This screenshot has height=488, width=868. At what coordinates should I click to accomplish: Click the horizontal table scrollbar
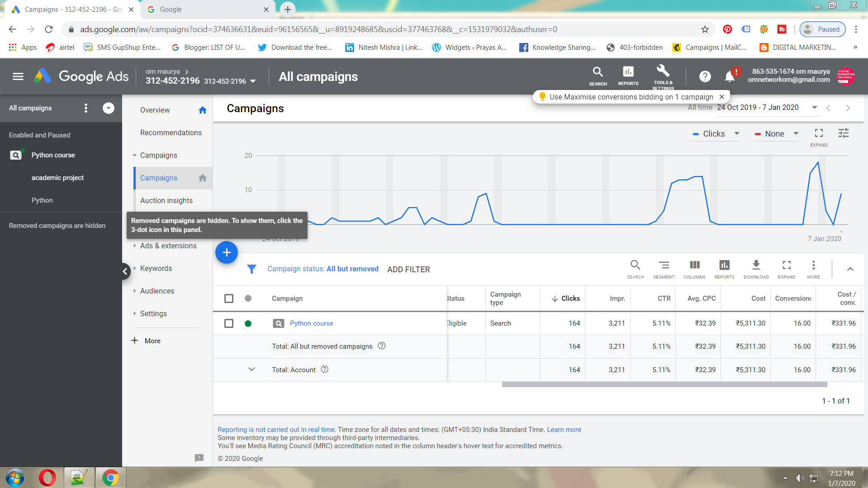(664, 384)
